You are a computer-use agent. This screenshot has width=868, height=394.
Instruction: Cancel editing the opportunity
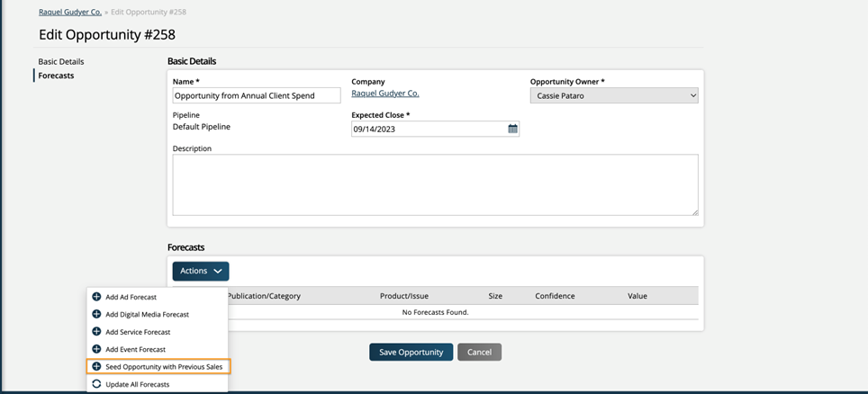479,352
